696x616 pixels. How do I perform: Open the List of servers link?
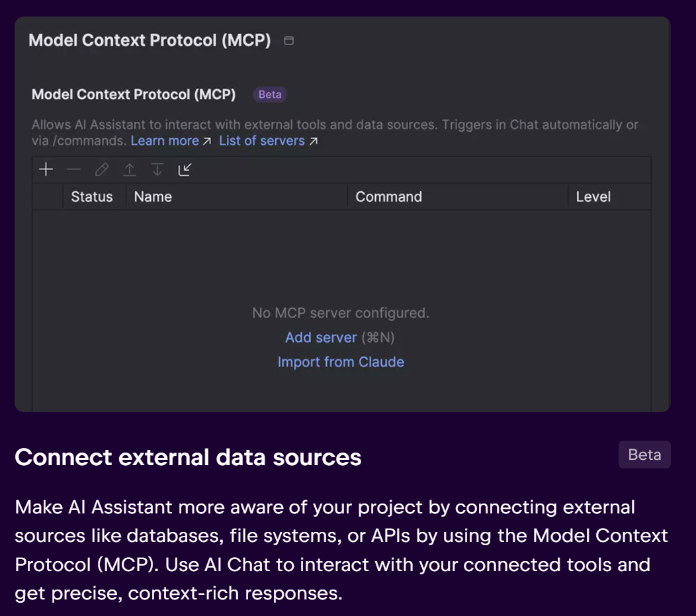(x=262, y=141)
